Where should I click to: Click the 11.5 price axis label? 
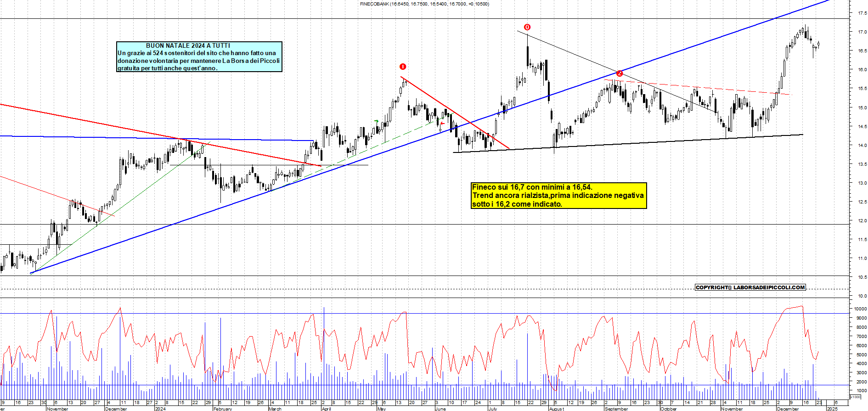click(862, 239)
